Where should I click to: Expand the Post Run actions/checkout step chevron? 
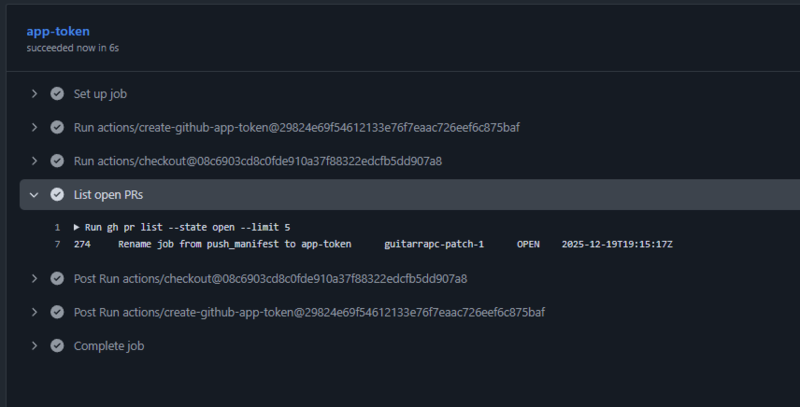[34, 278]
